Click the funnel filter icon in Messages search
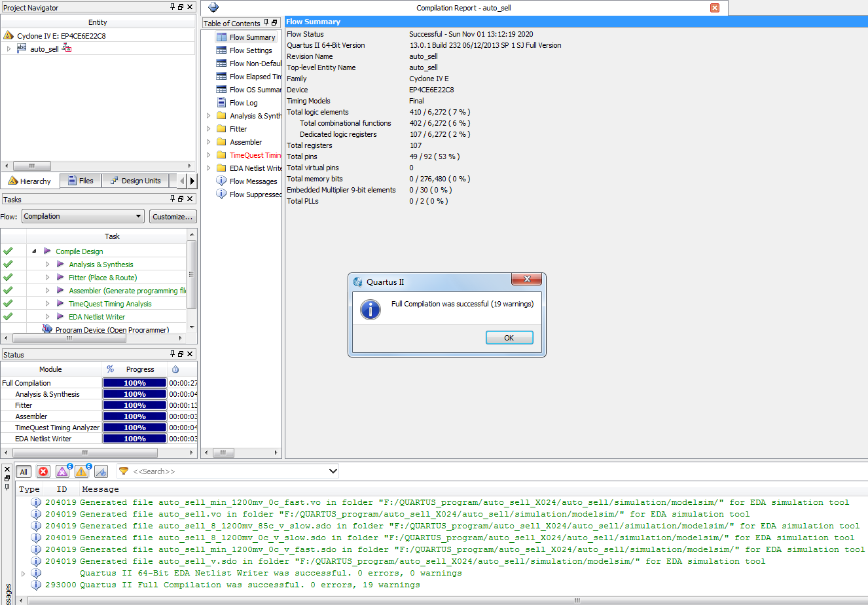 (x=124, y=471)
